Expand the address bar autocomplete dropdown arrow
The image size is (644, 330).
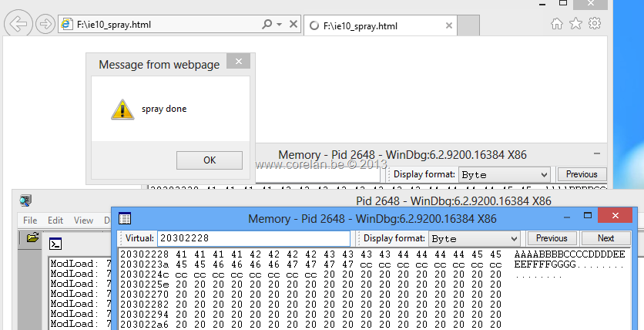pos(279,25)
